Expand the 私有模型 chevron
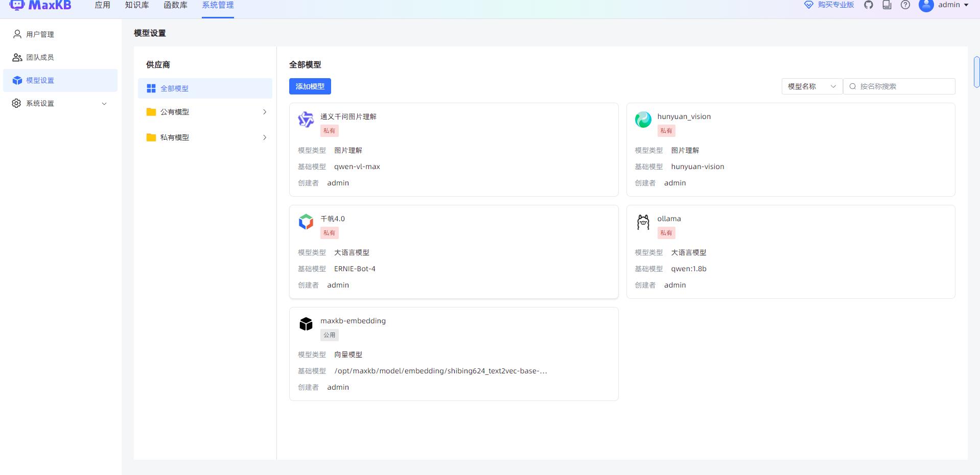 265,137
